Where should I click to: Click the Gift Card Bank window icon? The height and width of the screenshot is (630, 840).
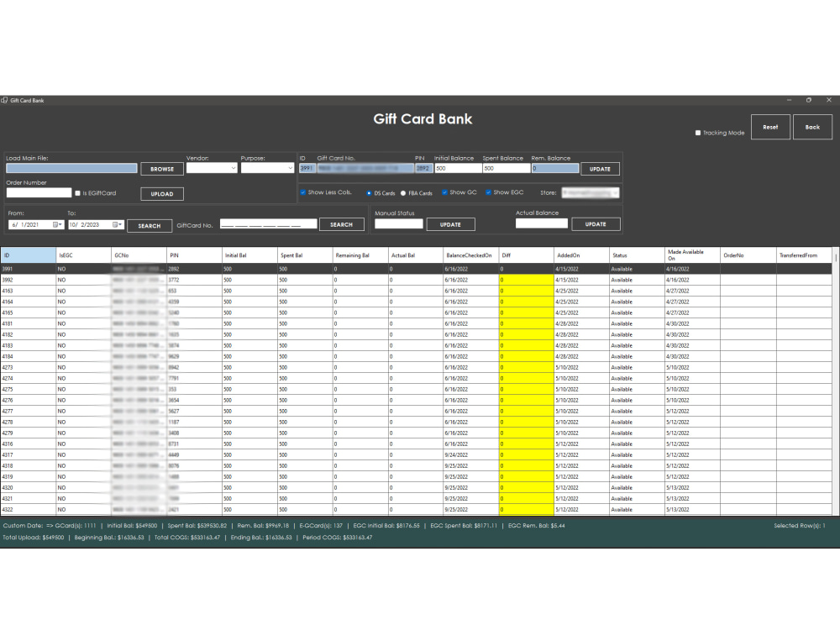coord(4,100)
